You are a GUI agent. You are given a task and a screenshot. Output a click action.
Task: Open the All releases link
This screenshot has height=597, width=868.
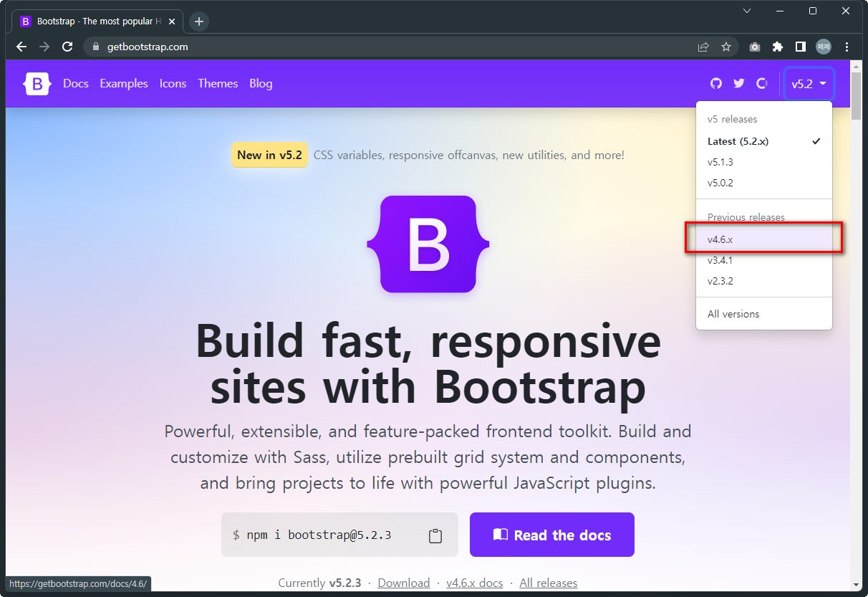[x=549, y=583]
